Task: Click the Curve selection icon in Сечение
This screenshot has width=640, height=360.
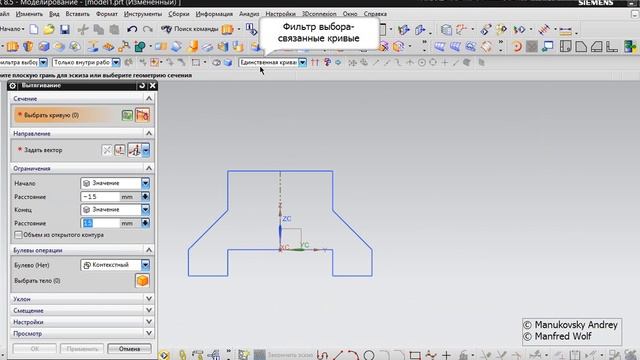Action: pyautogui.click(x=142, y=116)
